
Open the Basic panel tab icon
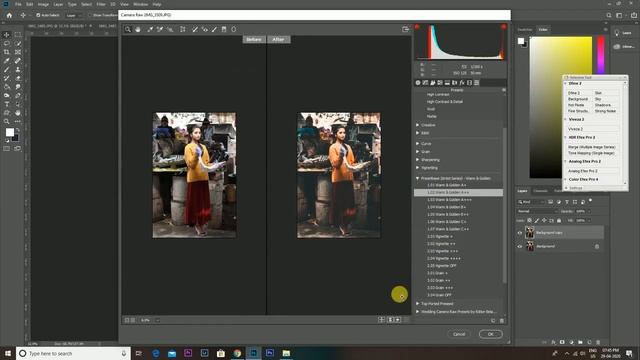click(x=418, y=82)
